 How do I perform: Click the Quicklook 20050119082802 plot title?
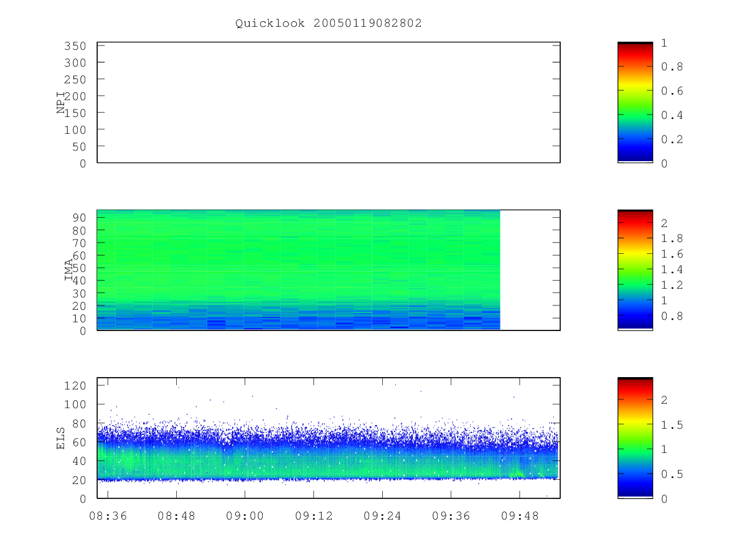click(x=329, y=23)
